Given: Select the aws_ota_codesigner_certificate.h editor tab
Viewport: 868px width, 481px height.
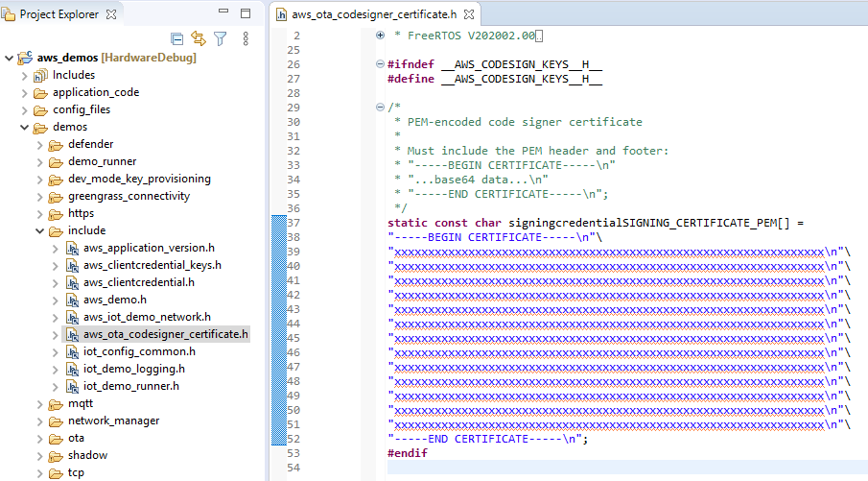Looking at the screenshot, I should [x=375, y=14].
